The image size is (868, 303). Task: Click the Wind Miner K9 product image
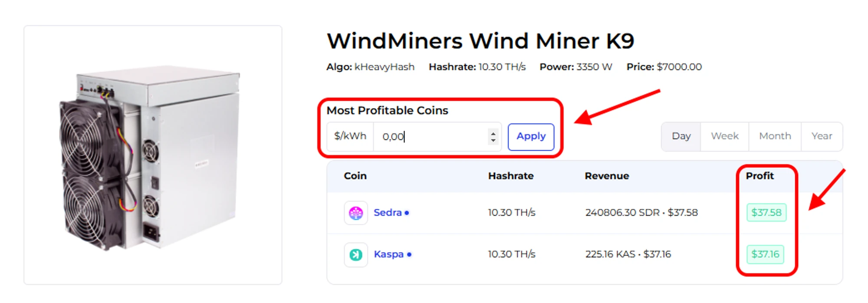[x=153, y=155]
